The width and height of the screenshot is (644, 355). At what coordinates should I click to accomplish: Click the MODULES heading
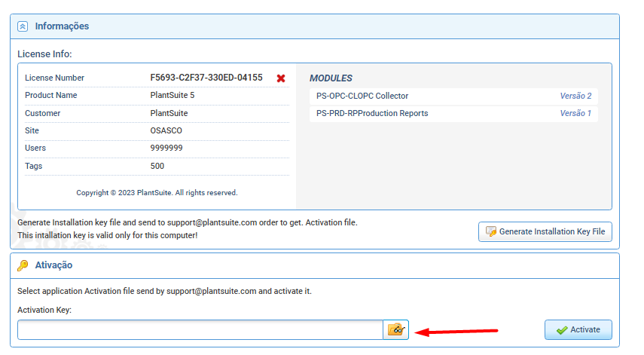(x=331, y=78)
